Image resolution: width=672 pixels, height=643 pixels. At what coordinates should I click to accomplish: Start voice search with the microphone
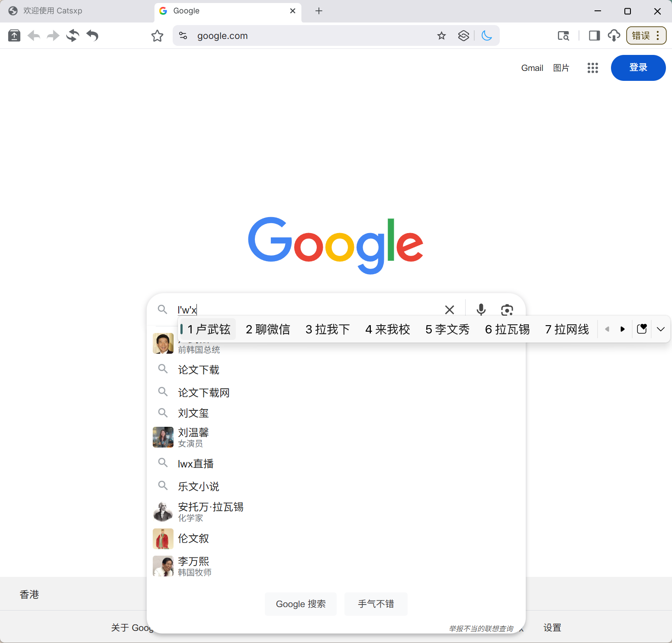point(481,310)
